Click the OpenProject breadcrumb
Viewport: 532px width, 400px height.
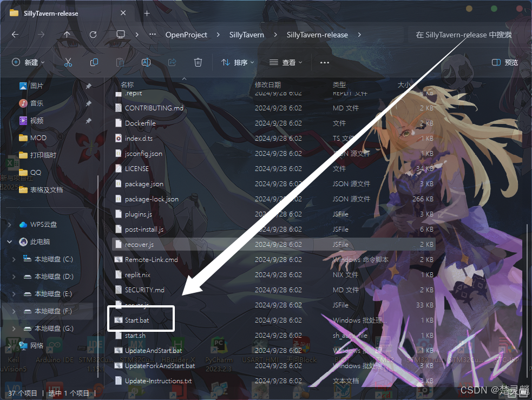186,35
